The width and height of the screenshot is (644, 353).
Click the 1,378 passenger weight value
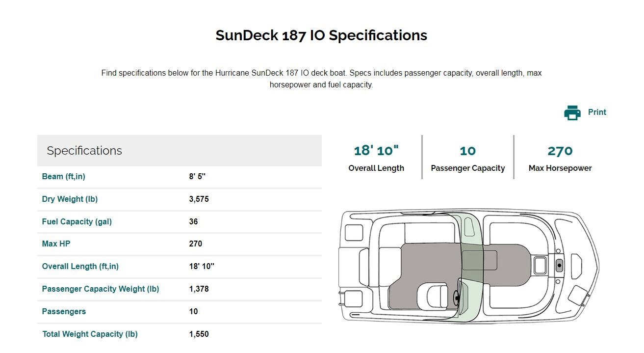pos(199,289)
